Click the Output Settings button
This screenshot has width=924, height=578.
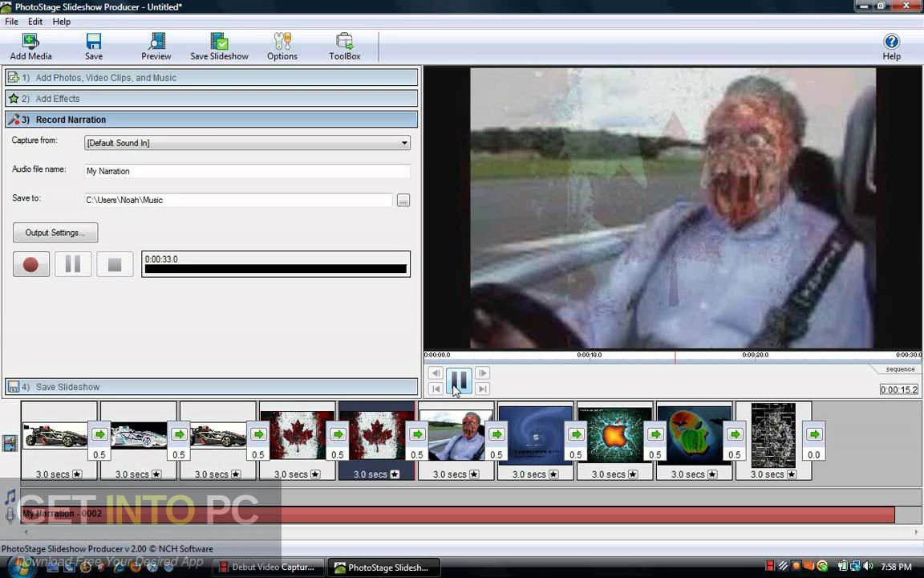(x=55, y=232)
